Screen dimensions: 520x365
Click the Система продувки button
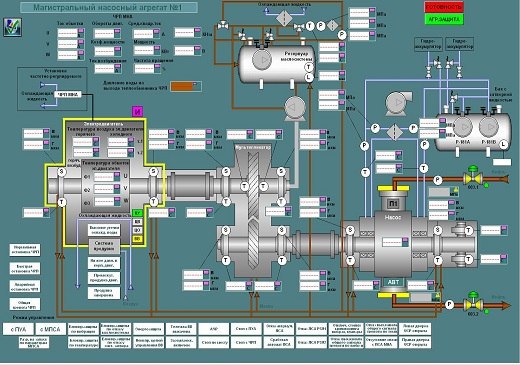104,246
